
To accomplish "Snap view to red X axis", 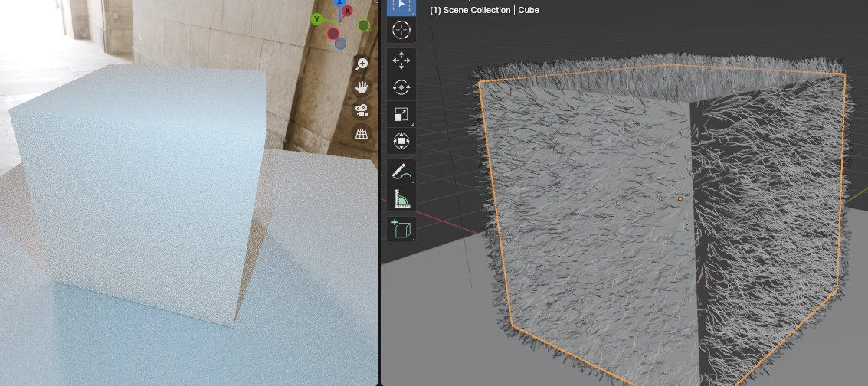I will pos(347,11).
